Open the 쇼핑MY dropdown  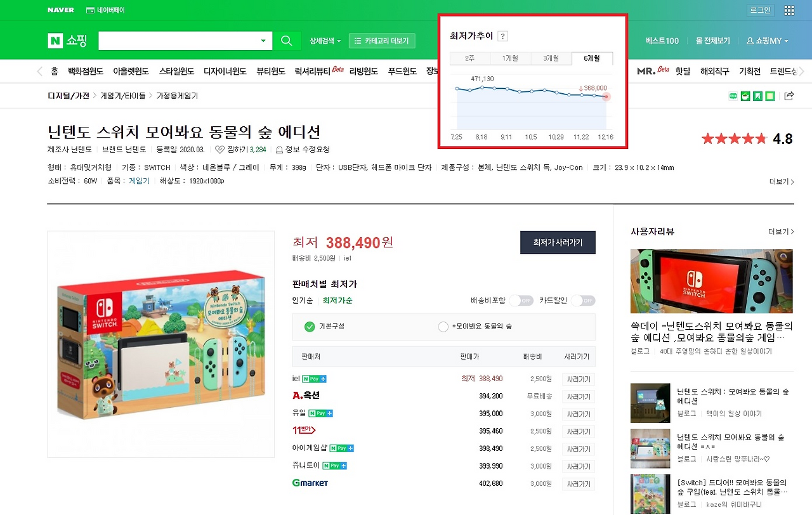[x=768, y=41]
